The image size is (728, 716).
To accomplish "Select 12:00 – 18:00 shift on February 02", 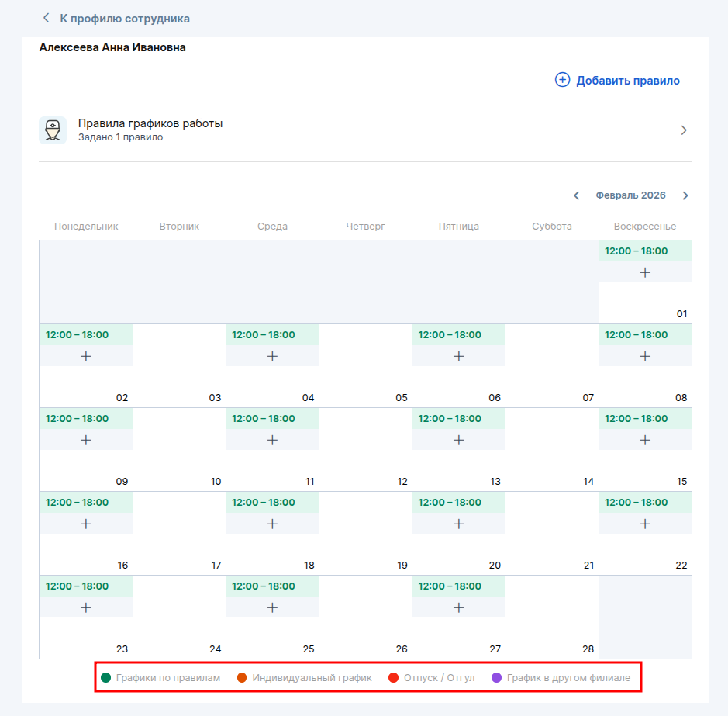I will point(78,335).
